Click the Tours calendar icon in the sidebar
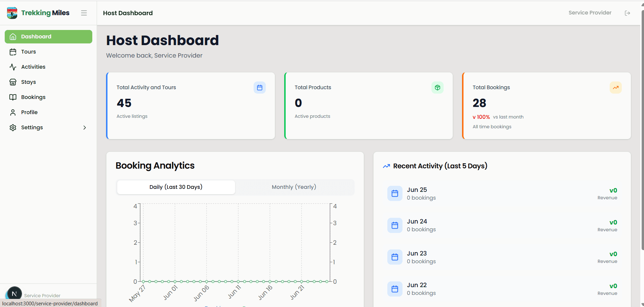 pos(13,52)
